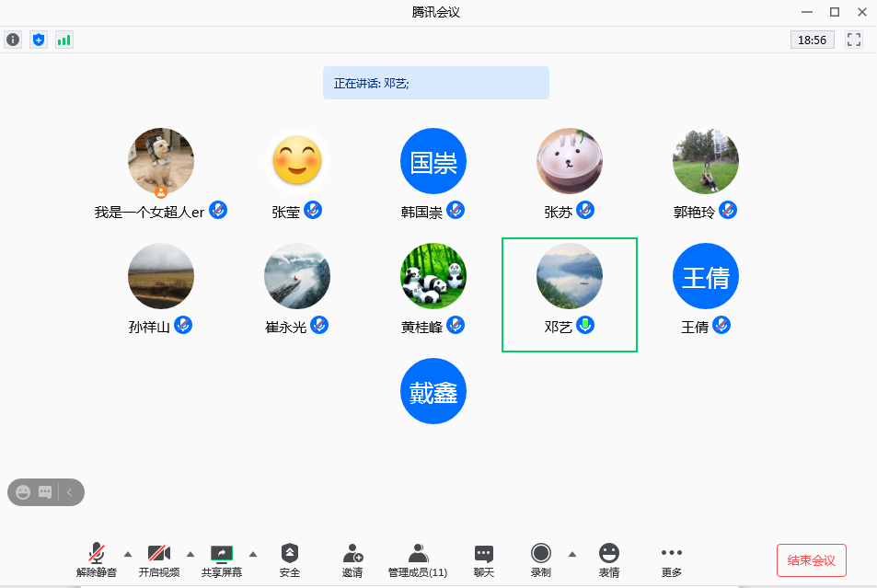Open meeting info icon in top-left
The height and width of the screenshot is (588, 877).
tap(13, 40)
